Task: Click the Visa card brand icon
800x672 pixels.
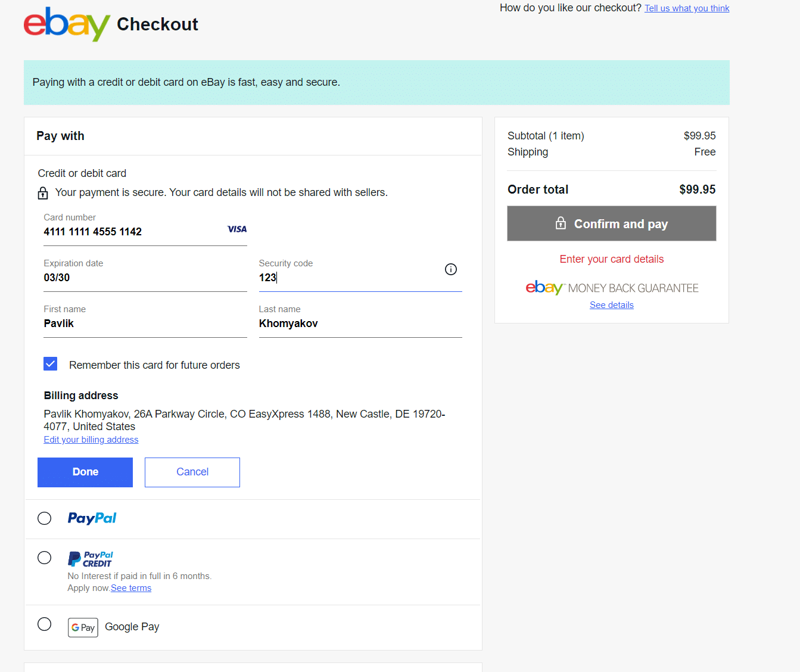Action: point(237,229)
